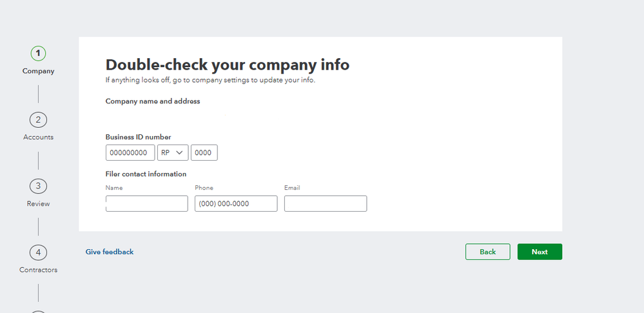Open the Give feedback link
The width and height of the screenshot is (644, 313).
pos(110,252)
